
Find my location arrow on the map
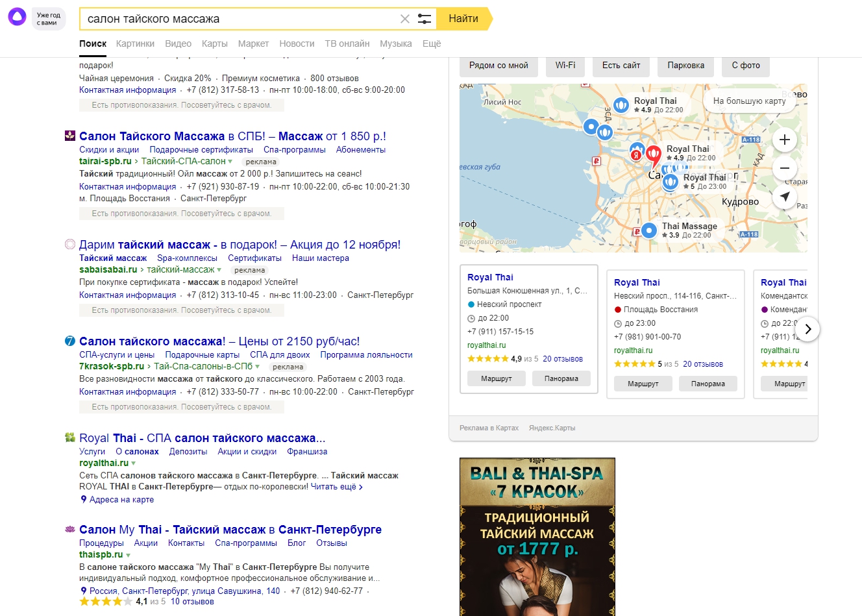[784, 197]
